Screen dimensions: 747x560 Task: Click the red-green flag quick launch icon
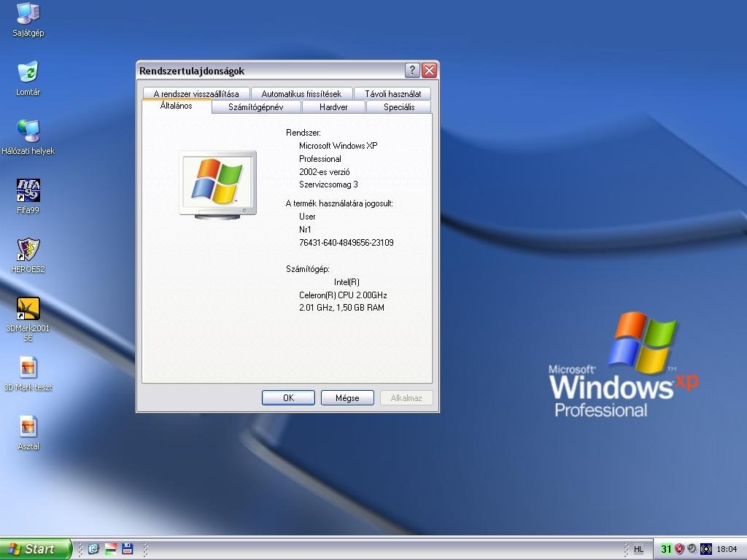[111, 549]
